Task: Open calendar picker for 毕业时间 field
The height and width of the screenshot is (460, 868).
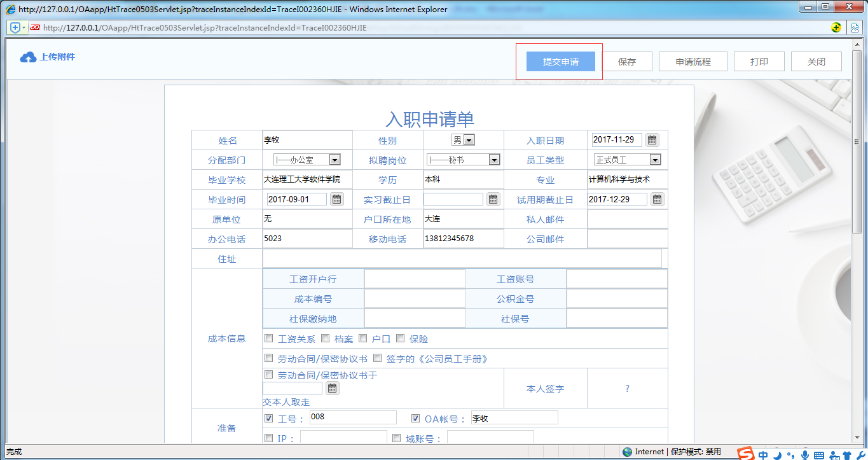Action: click(336, 199)
